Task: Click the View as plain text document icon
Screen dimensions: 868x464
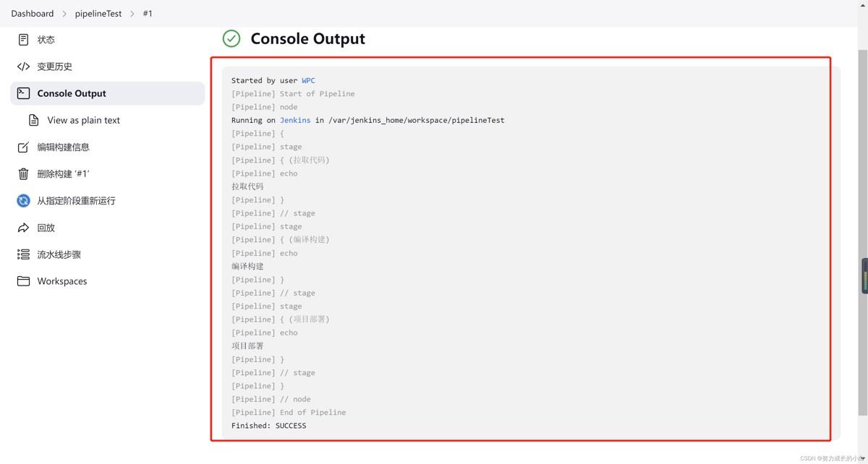Action: [x=33, y=120]
